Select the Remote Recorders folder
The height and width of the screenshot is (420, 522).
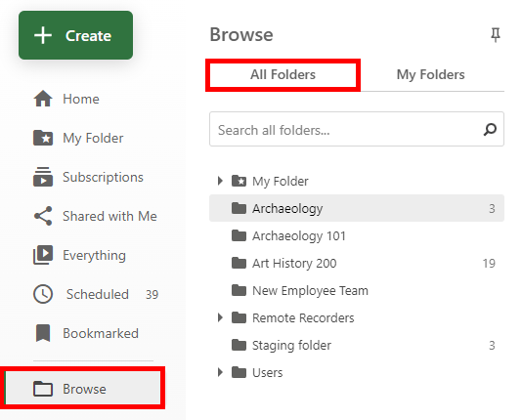click(303, 317)
